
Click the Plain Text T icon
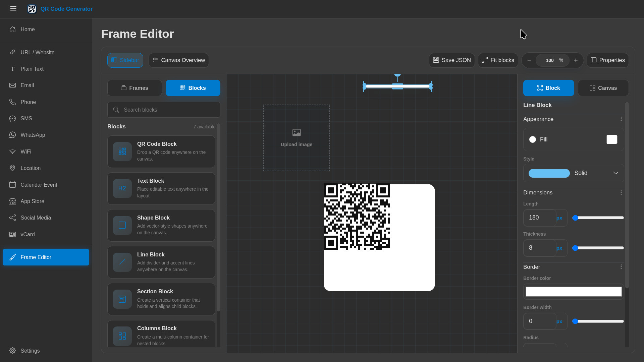12,69
